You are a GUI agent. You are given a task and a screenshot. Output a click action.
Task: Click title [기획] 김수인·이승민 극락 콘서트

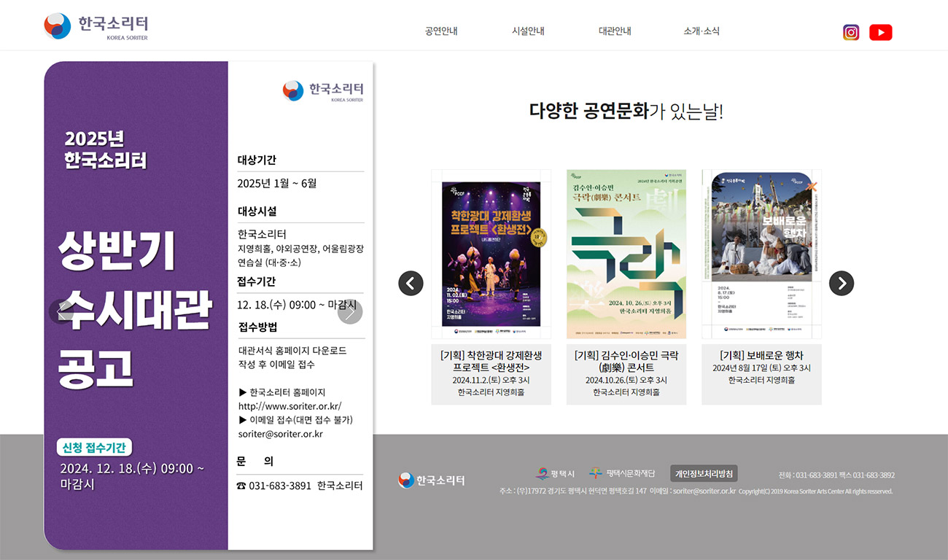click(x=626, y=361)
